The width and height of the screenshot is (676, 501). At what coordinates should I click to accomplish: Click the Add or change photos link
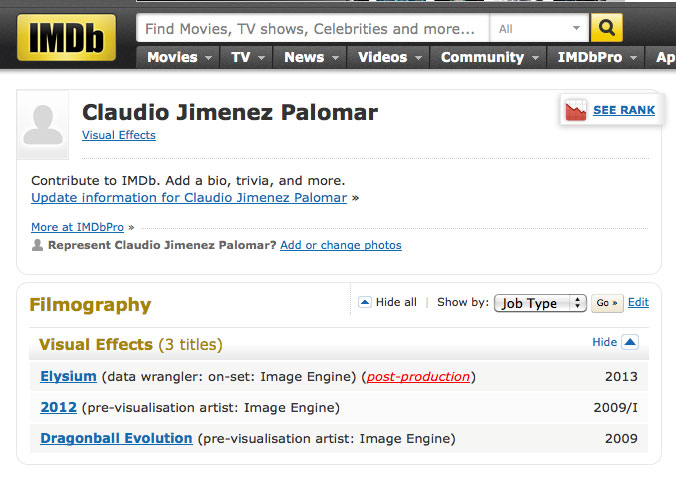(340, 245)
